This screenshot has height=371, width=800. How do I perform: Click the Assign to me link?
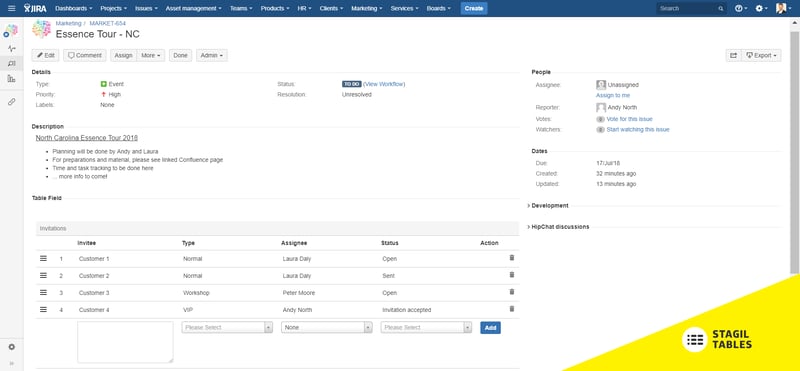(x=613, y=95)
